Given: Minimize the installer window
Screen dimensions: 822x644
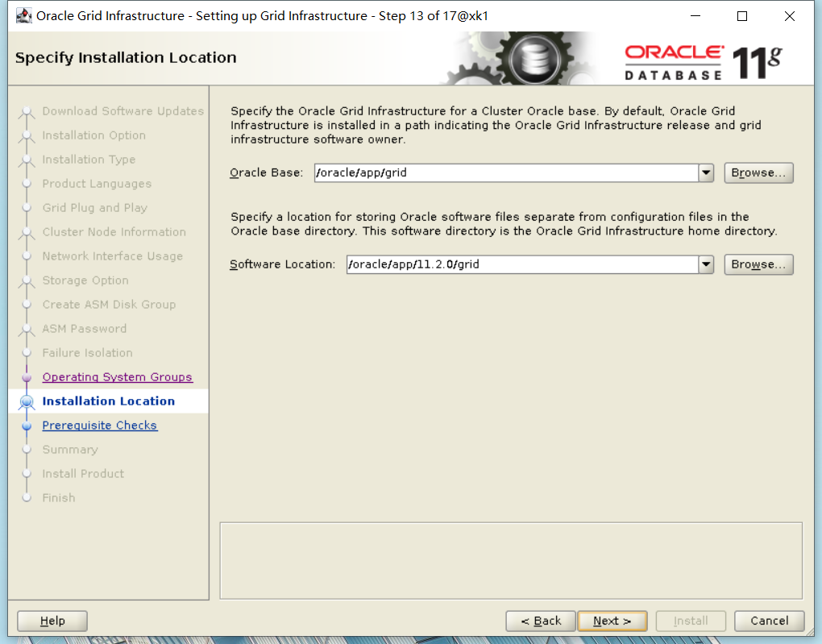Looking at the screenshot, I should (x=695, y=16).
